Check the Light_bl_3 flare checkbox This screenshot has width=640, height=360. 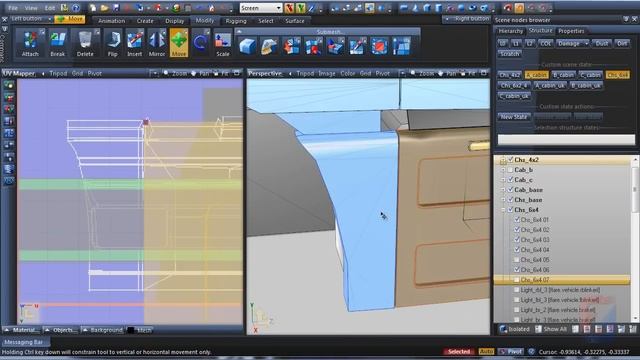tap(517, 300)
